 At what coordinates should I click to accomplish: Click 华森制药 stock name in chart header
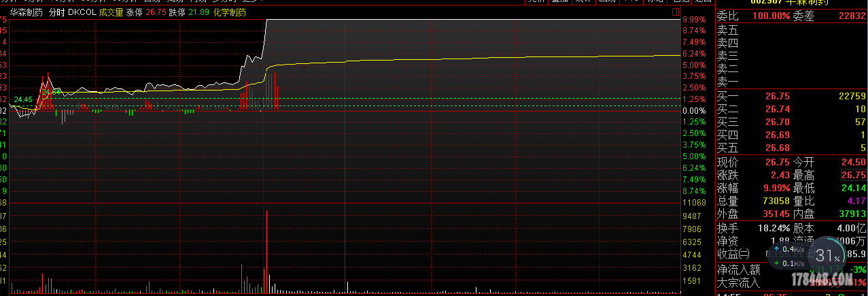[26, 12]
